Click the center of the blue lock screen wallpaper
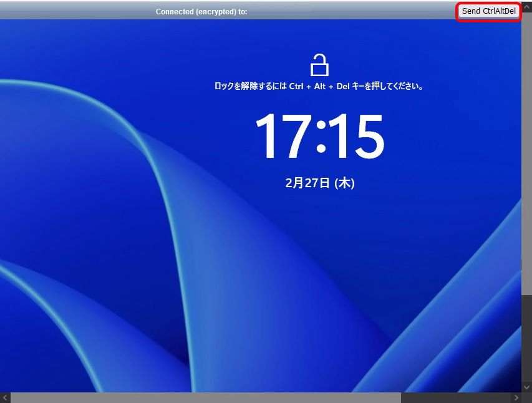Screen dimensions: 532x403 coord(262,206)
